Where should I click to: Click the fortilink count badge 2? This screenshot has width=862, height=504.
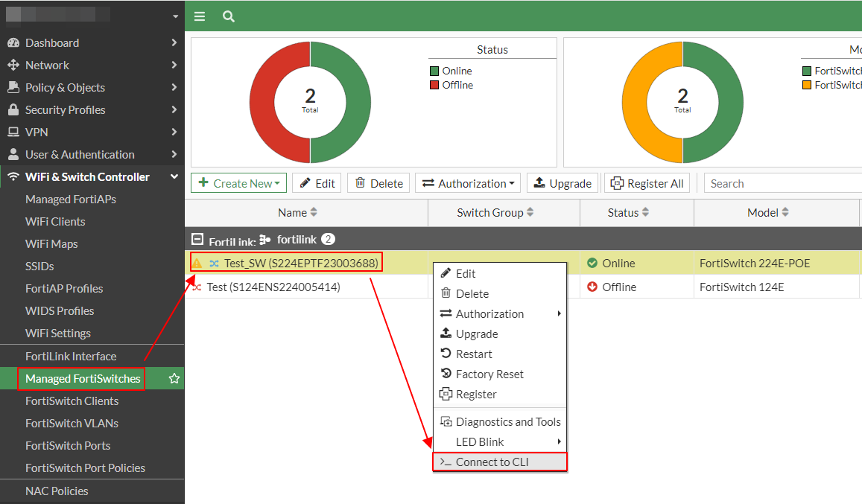(x=329, y=239)
